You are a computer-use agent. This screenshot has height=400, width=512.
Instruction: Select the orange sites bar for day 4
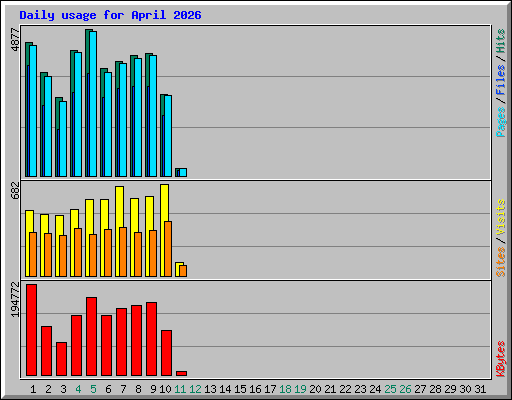tap(78, 252)
